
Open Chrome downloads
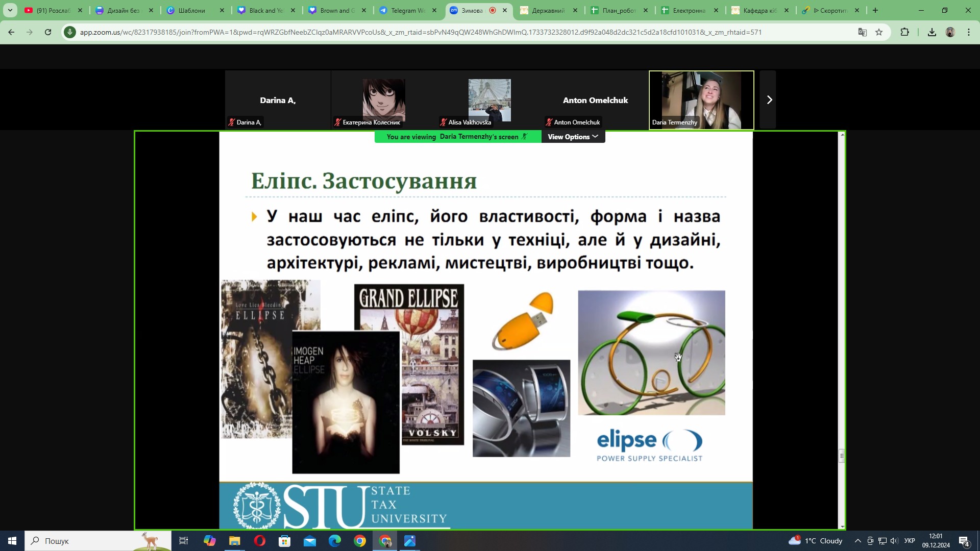click(932, 32)
